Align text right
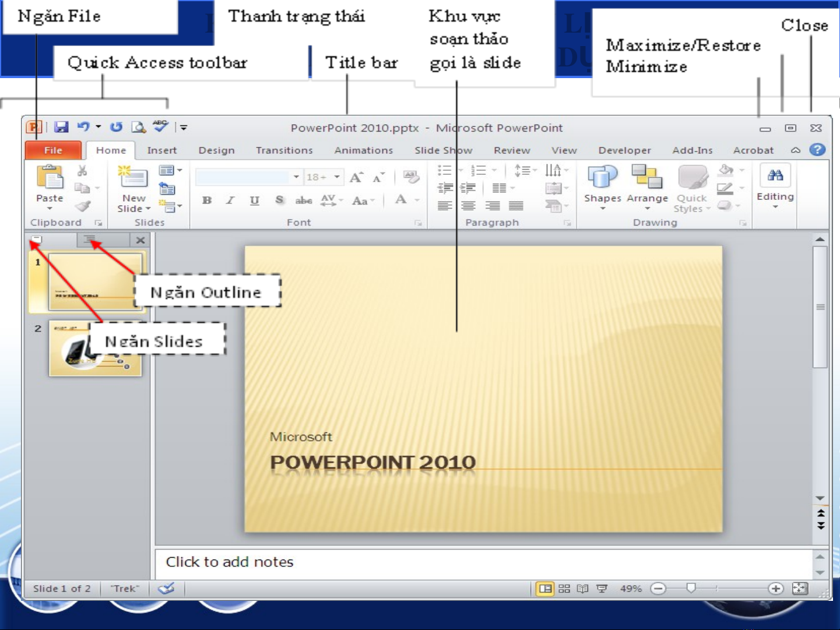 point(493,206)
